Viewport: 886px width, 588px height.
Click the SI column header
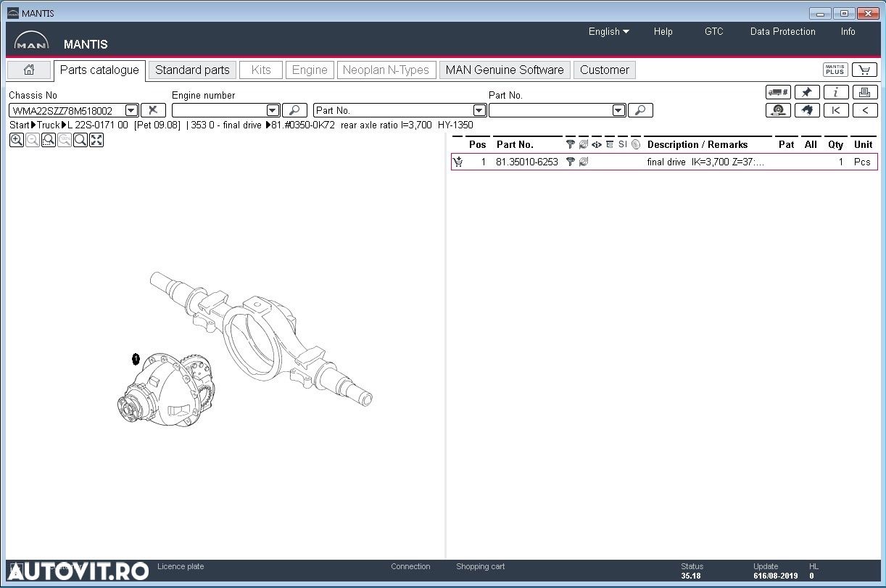pyautogui.click(x=623, y=144)
